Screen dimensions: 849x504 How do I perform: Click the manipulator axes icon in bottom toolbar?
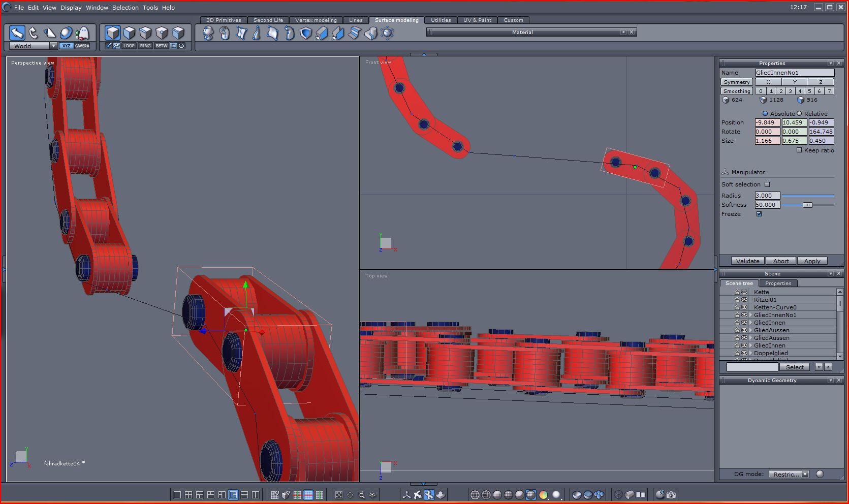pos(406,495)
